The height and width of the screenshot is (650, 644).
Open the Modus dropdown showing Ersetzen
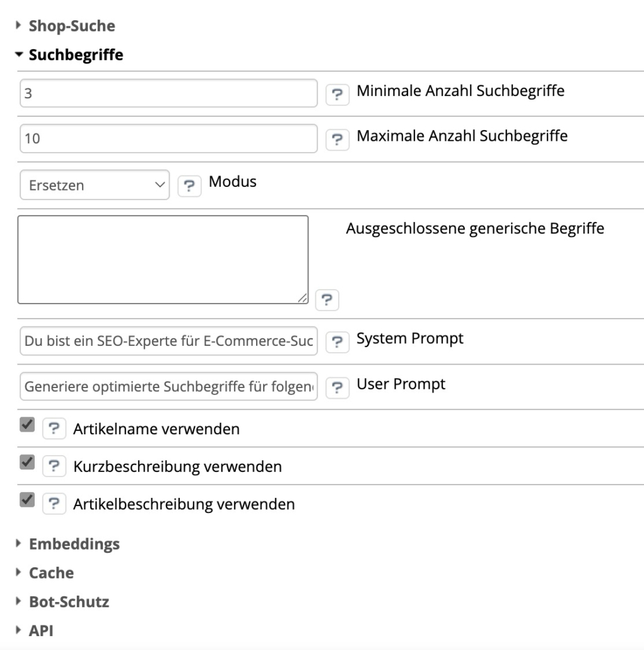(95, 186)
